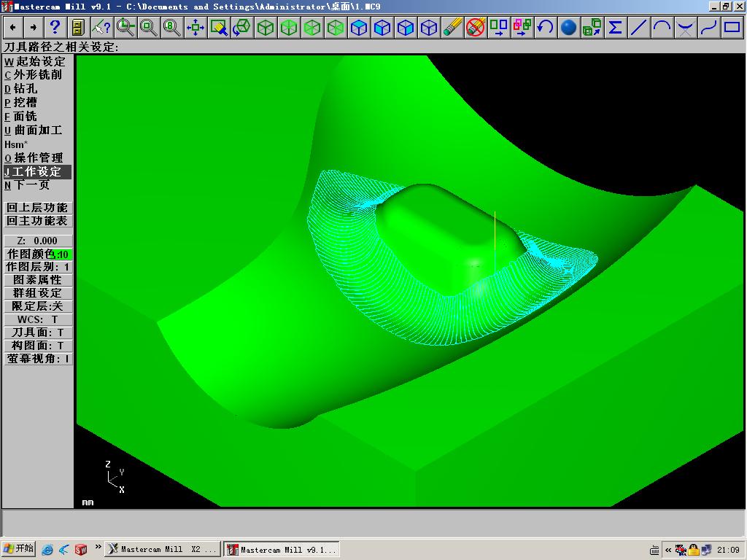
Task: Open the file cabinet icon in toolbar
Action: pos(78,27)
